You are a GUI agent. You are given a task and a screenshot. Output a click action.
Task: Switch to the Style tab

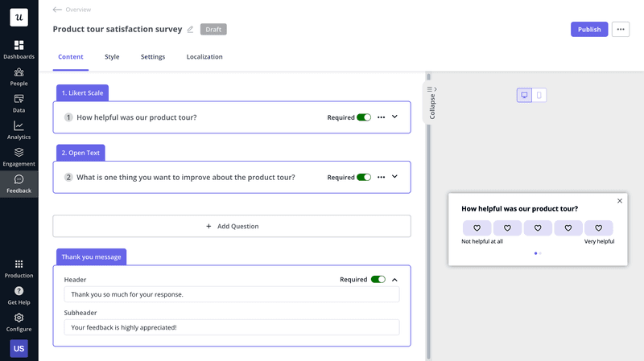pos(112,57)
